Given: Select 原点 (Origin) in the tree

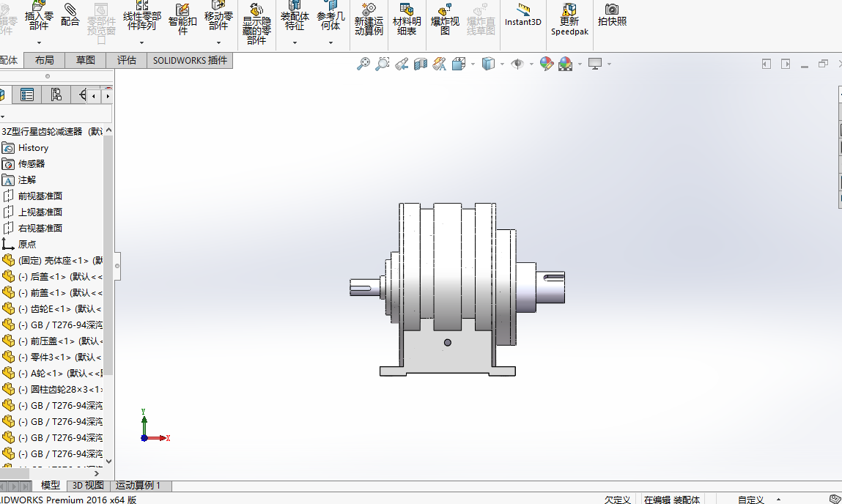Looking at the screenshot, I should coord(27,244).
